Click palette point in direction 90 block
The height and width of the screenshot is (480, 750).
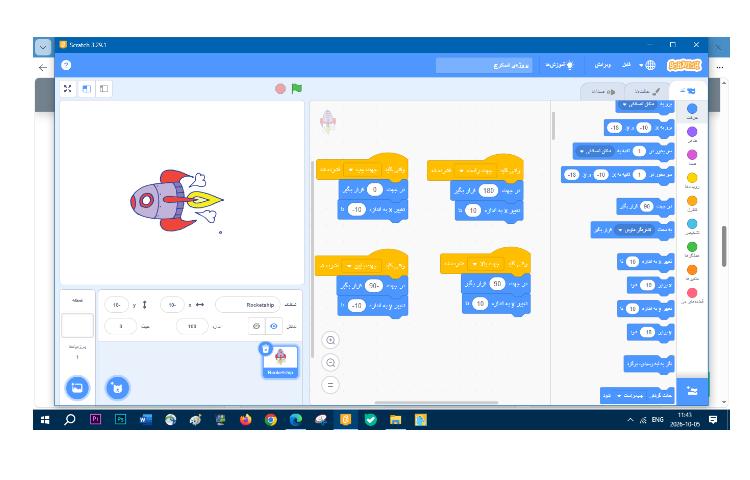pos(645,207)
